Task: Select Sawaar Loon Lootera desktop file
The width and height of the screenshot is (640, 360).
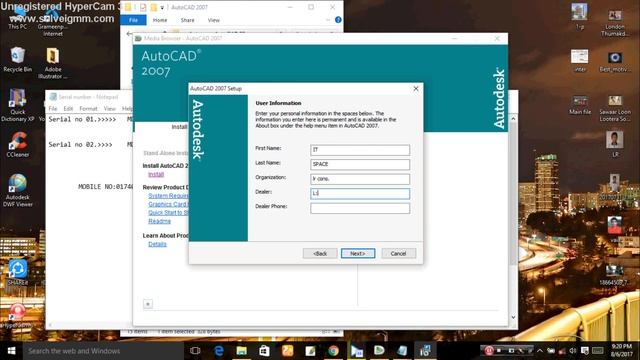Action: click(x=615, y=108)
